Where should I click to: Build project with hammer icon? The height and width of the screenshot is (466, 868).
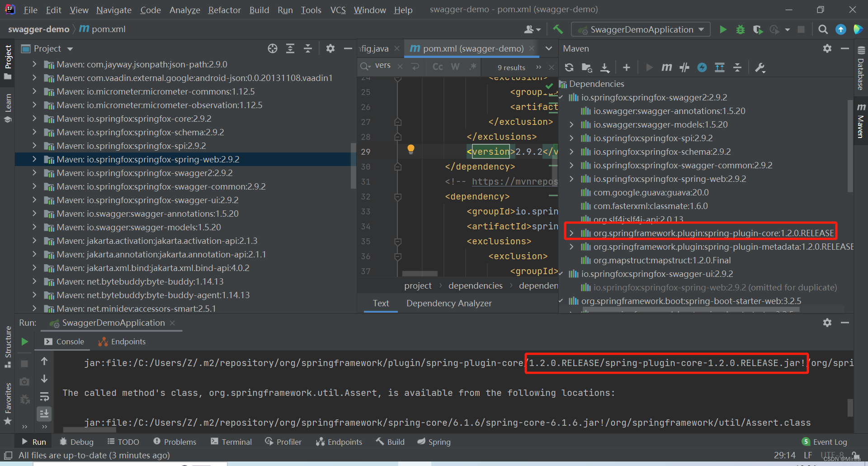click(x=558, y=29)
